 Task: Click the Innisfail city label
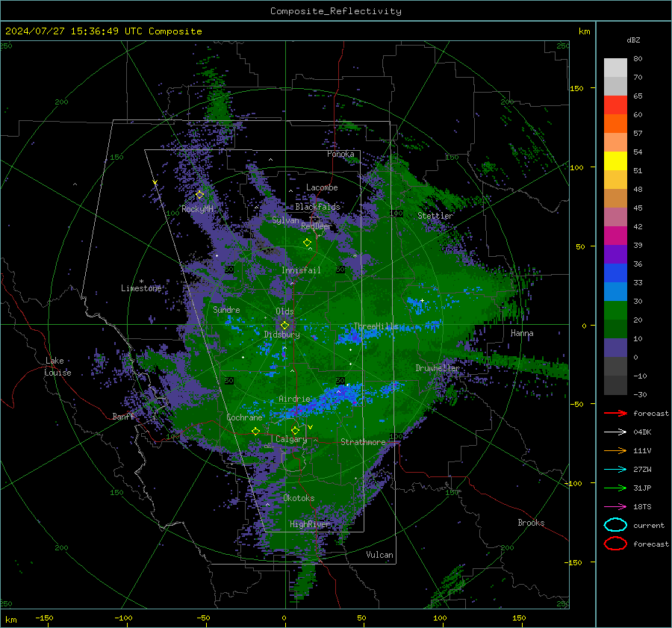[x=301, y=270]
